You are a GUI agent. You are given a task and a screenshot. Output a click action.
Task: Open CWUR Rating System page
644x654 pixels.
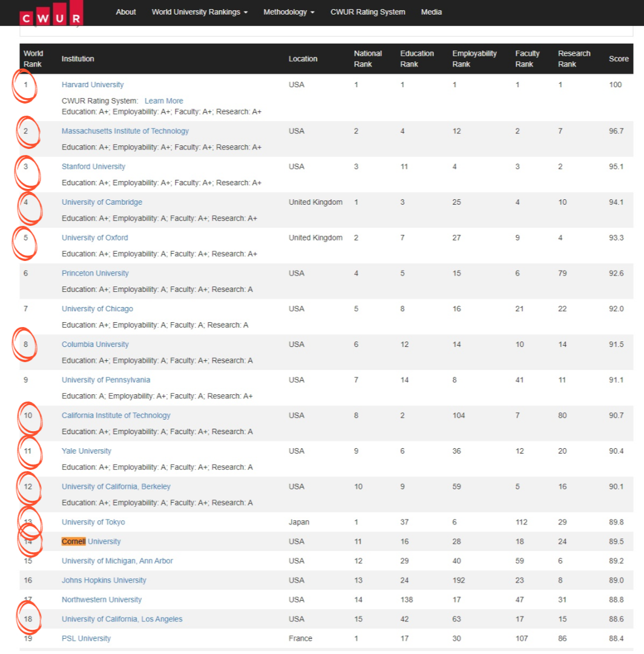tap(367, 12)
